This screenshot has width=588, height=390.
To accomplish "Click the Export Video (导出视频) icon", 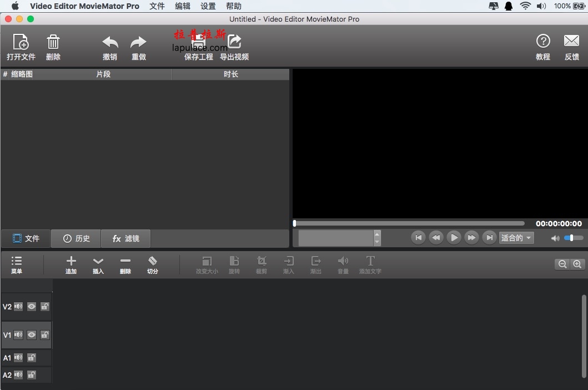I will 234,42.
